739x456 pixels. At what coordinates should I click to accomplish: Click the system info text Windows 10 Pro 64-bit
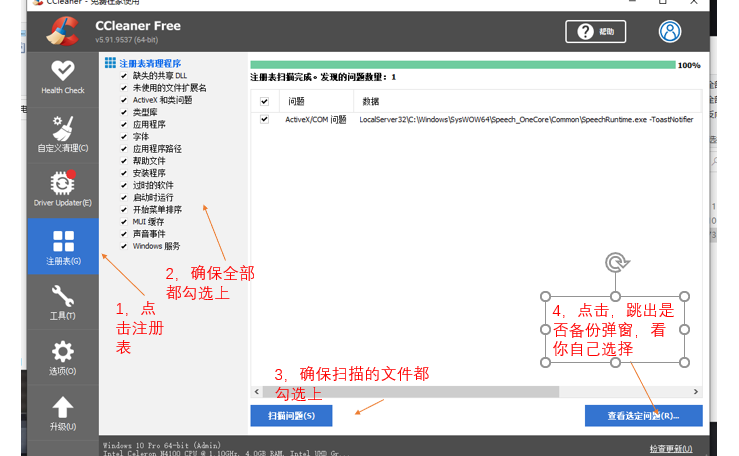161,445
